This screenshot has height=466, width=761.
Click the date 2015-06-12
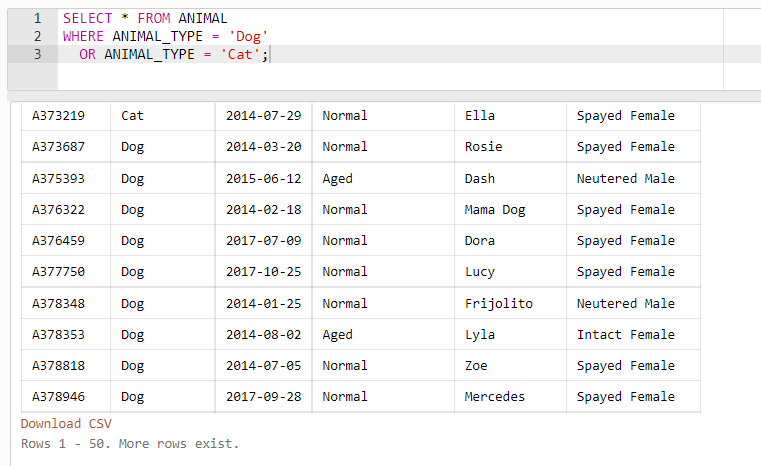pyautogui.click(x=264, y=179)
